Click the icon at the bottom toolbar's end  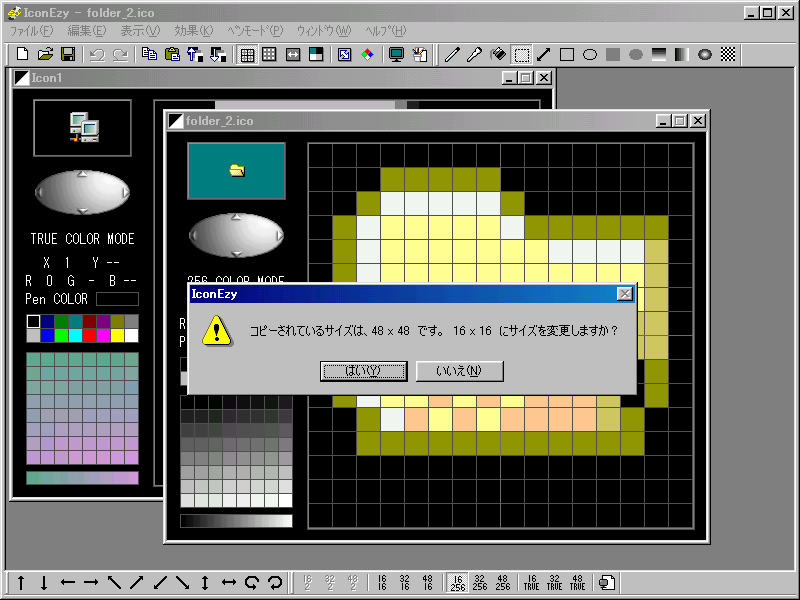click(x=607, y=583)
